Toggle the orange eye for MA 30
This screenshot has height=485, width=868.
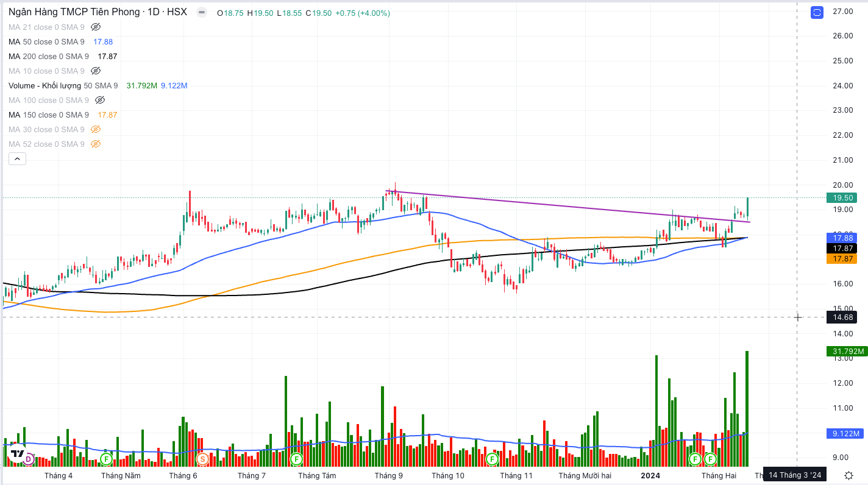click(95, 129)
